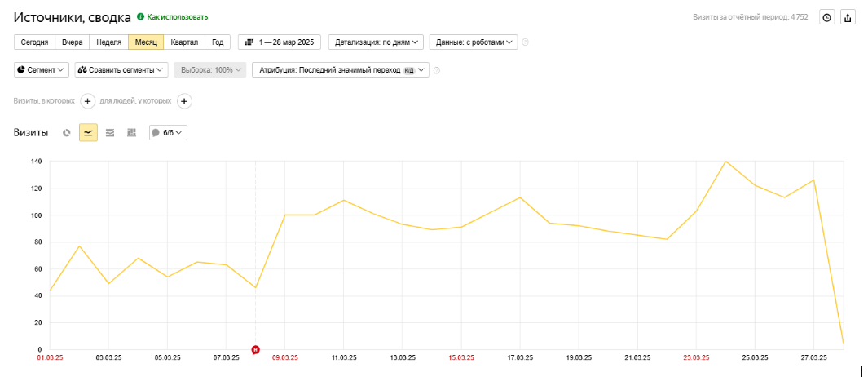Select the column chart view icon
Screen dimensions: 868x377
(132, 132)
